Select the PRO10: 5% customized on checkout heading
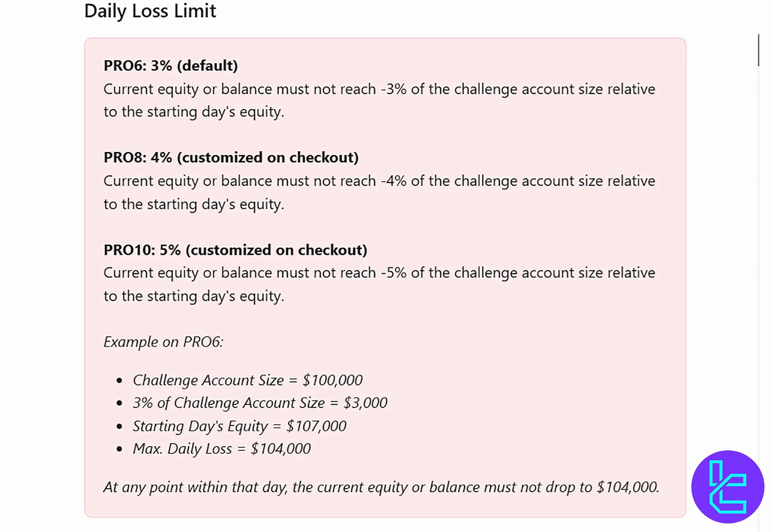The height and width of the screenshot is (532, 773). [235, 250]
